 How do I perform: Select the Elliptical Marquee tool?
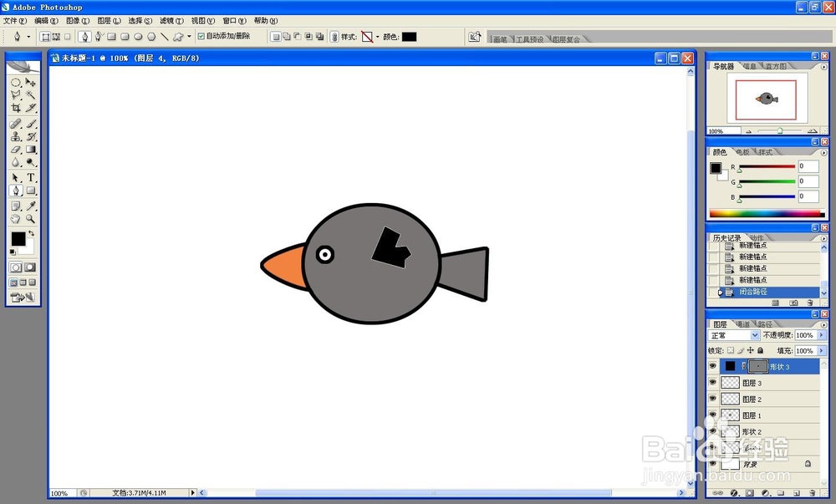coord(15,83)
